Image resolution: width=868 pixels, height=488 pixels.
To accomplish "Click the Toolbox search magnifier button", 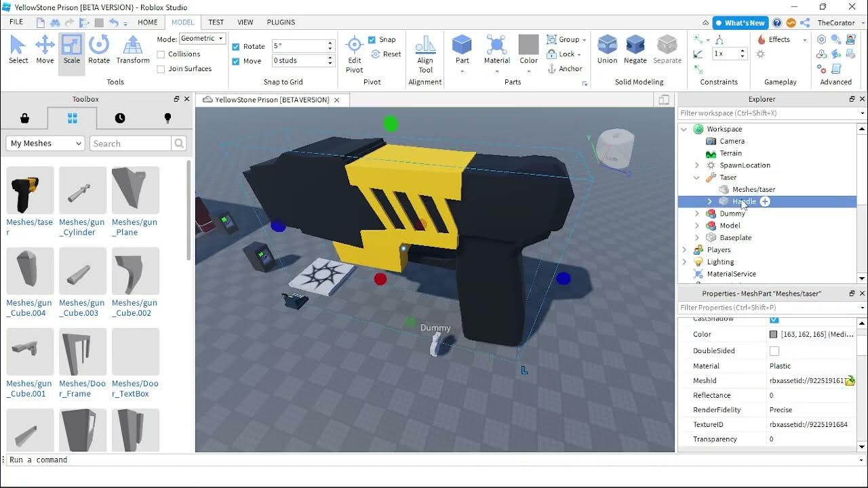I will click(x=179, y=143).
